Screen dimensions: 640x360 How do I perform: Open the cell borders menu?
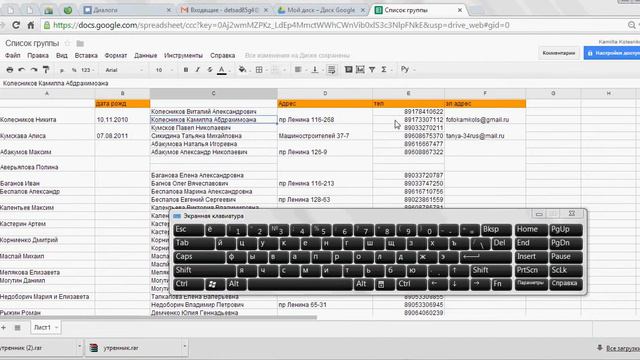[260, 70]
